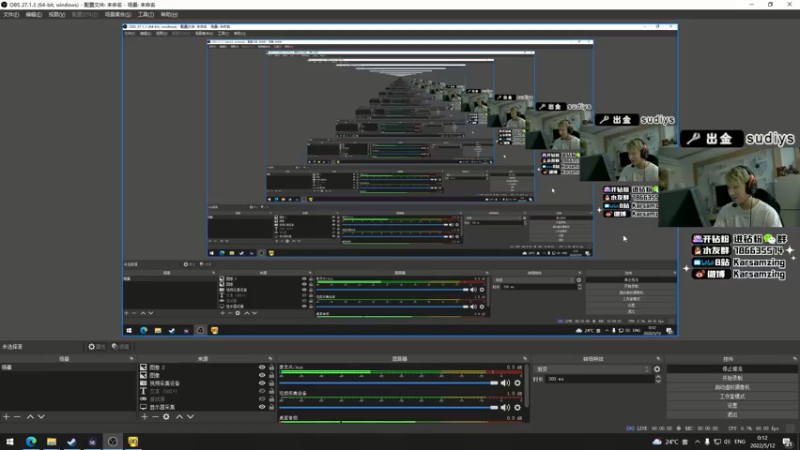Click OBS Studio taskbar icon

(x=113, y=441)
